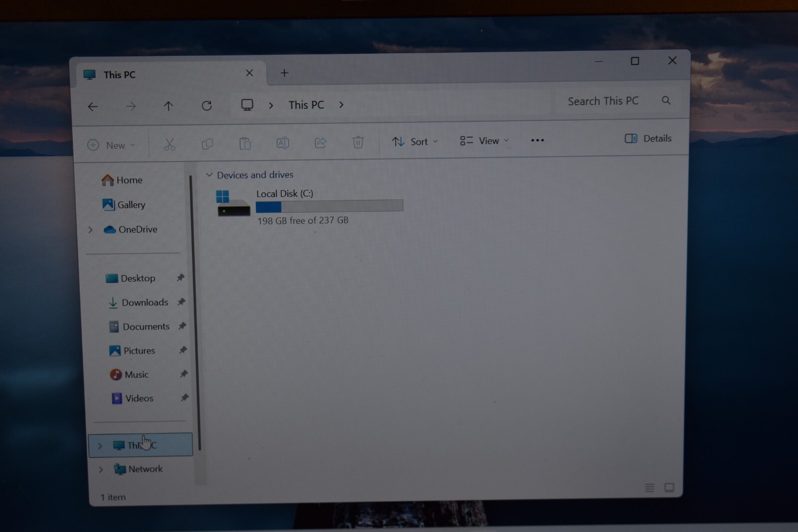
Task: Click the Delete trash icon
Action: click(358, 142)
